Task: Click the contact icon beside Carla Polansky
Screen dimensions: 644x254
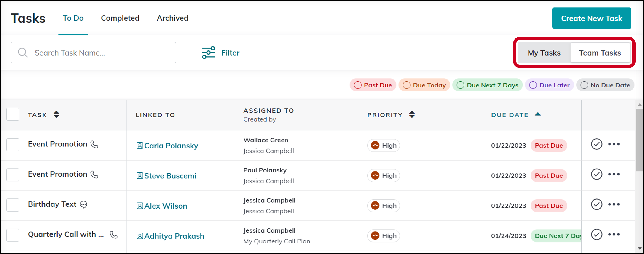Action: pyautogui.click(x=140, y=146)
